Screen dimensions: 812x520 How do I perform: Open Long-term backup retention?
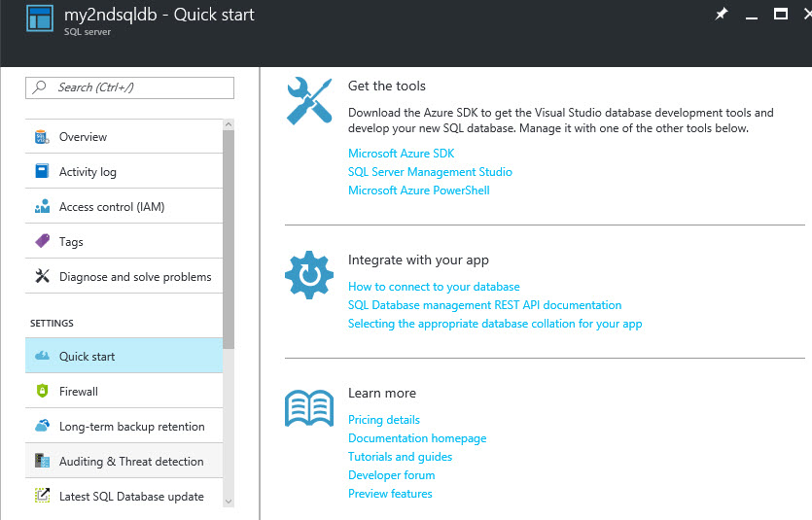(x=124, y=426)
